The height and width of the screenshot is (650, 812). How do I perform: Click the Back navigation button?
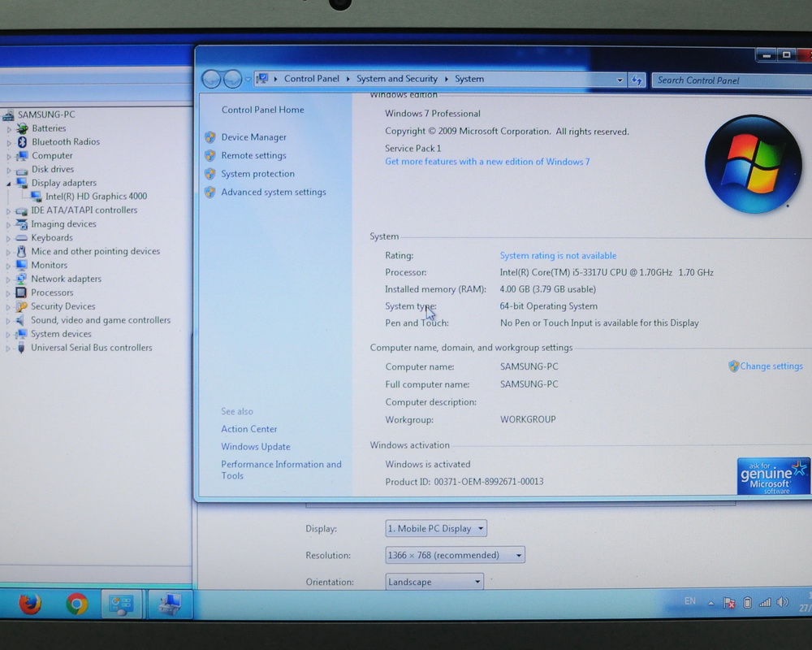tap(211, 80)
